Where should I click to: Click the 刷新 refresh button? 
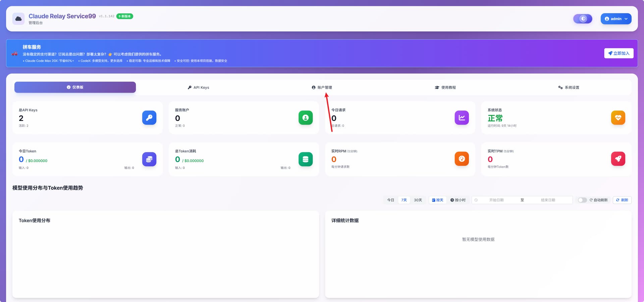click(x=622, y=200)
